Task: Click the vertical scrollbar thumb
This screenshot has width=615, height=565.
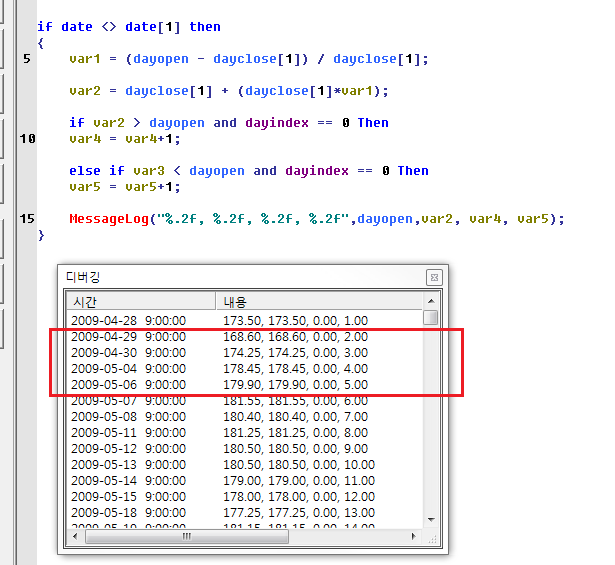Action: [x=430, y=318]
